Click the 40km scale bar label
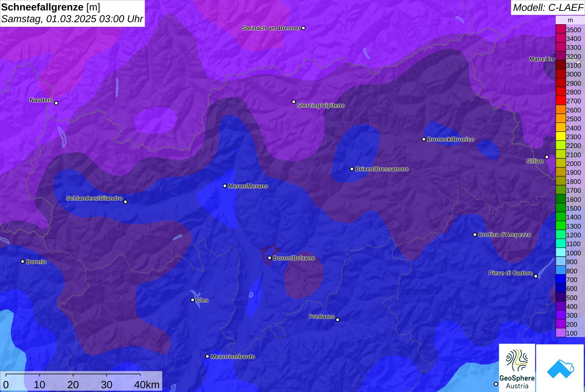Image resolution: width=585 pixels, height=392 pixels. click(147, 384)
